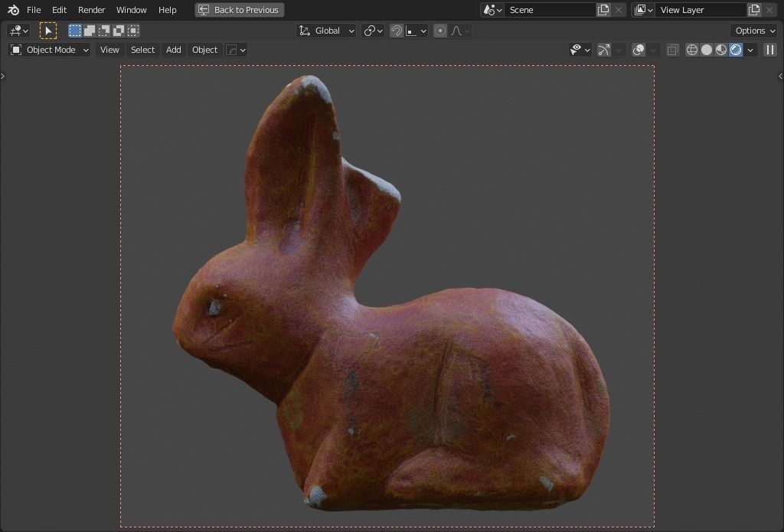This screenshot has width=784, height=532.
Task: Open the Render menu
Action: (x=92, y=10)
